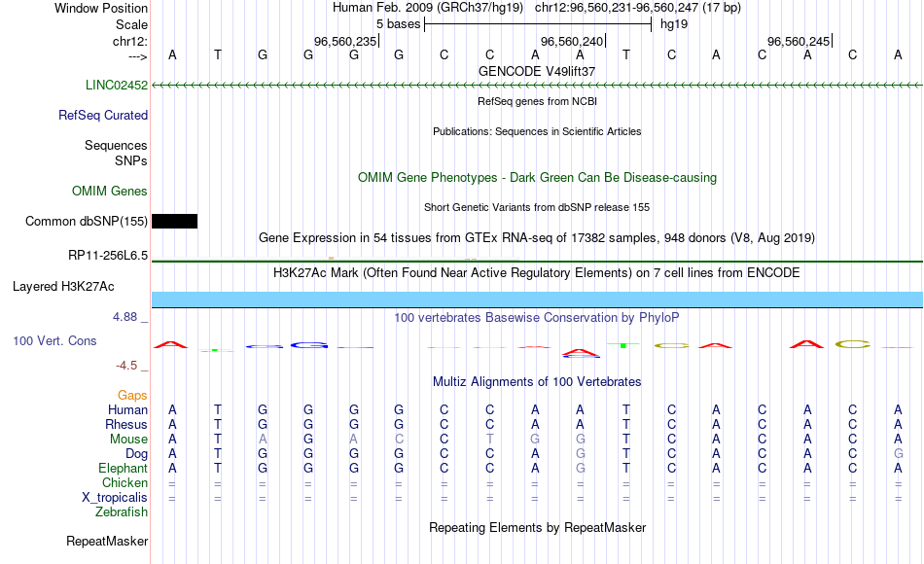Click the '--->' sequence direction arrow

[x=138, y=56]
